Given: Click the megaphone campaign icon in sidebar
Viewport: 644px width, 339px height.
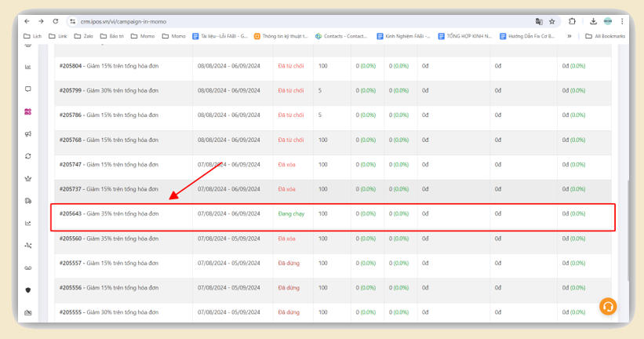Looking at the screenshot, I should tap(28, 134).
